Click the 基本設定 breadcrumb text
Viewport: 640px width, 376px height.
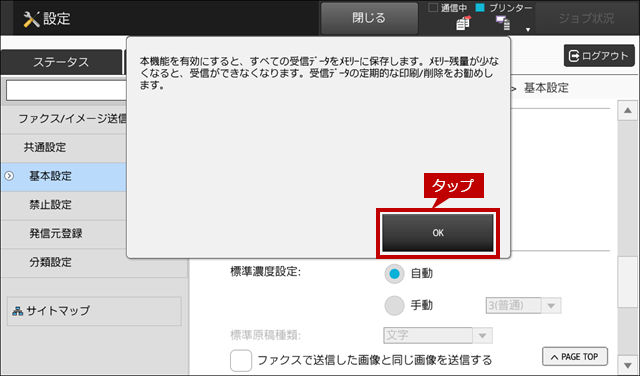tap(546, 88)
